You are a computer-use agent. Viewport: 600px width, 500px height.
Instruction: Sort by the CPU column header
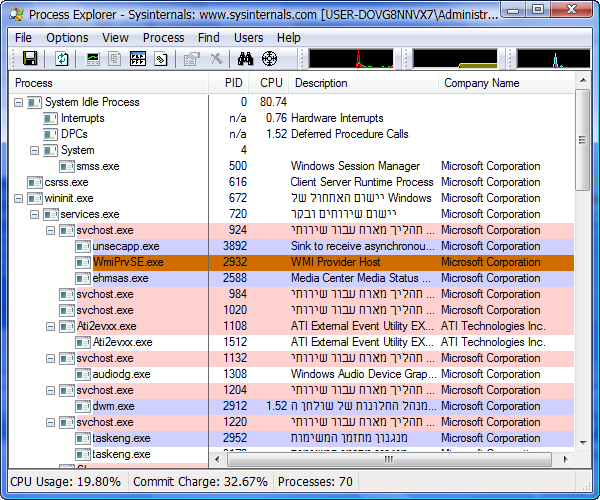pos(269,83)
